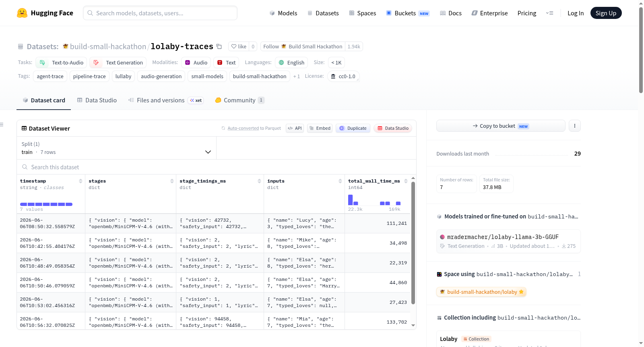Filter by the Audio modality tag
The height and width of the screenshot is (347, 644).
tap(196, 62)
